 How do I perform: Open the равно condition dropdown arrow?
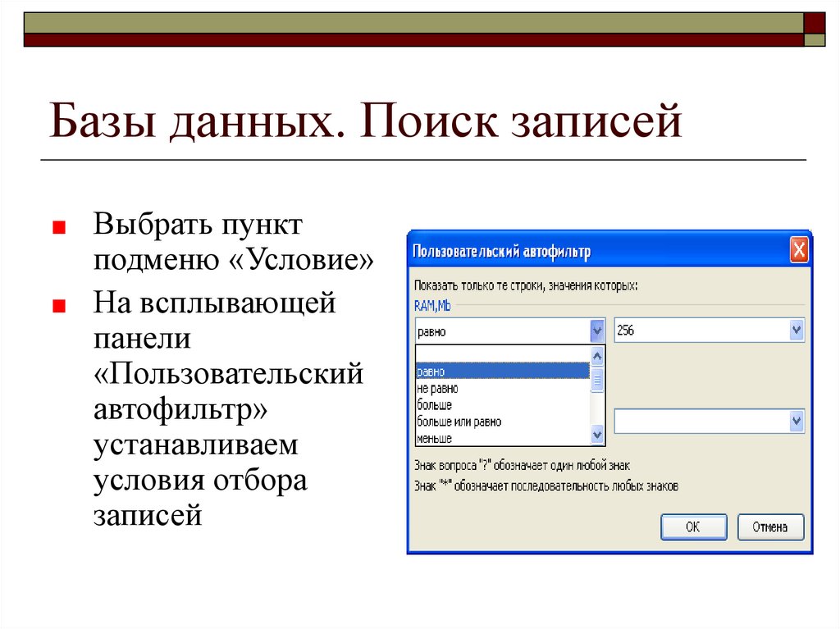597,330
